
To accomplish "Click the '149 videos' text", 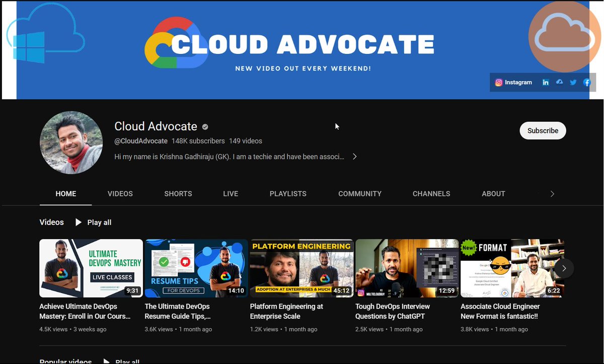I will (x=246, y=141).
